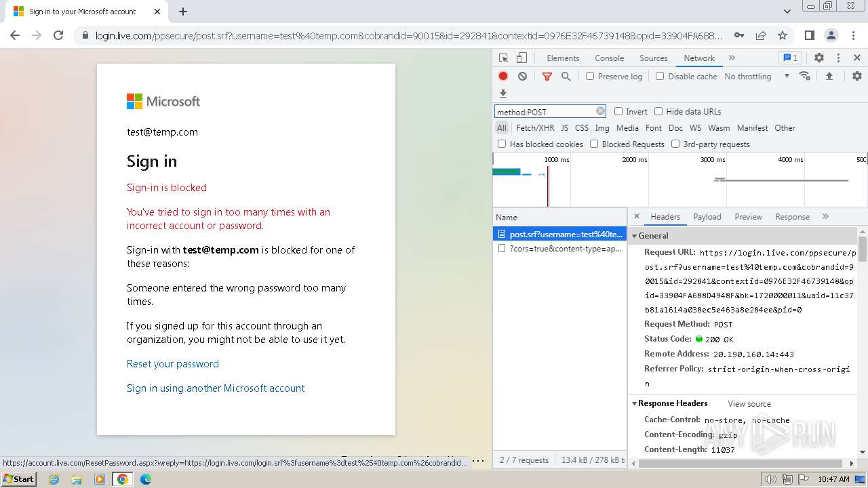
Task: Share this page icon
Action: tap(761, 35)
